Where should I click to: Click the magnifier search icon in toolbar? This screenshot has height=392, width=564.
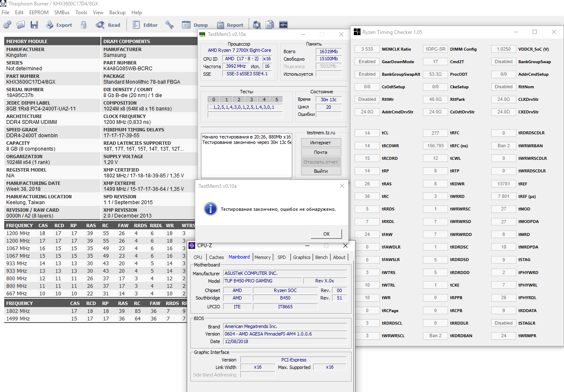(257, 25)
